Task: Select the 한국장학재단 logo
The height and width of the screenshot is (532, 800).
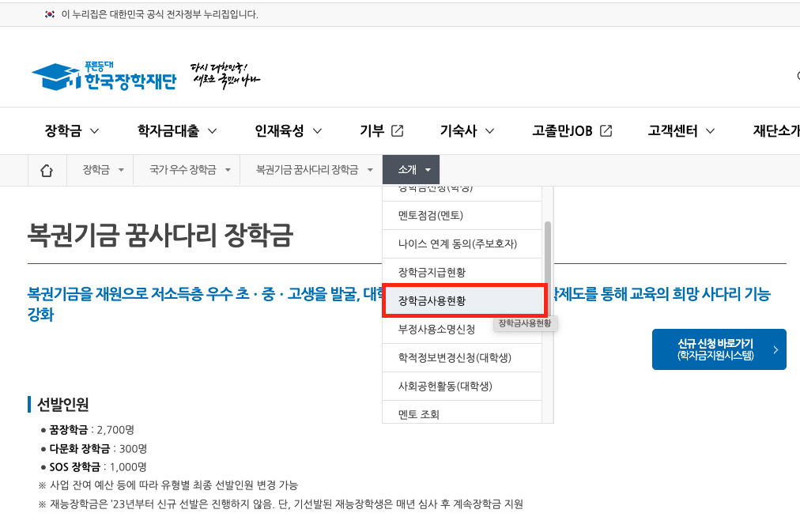Action: pyautogui.click(x=107, y=75)
